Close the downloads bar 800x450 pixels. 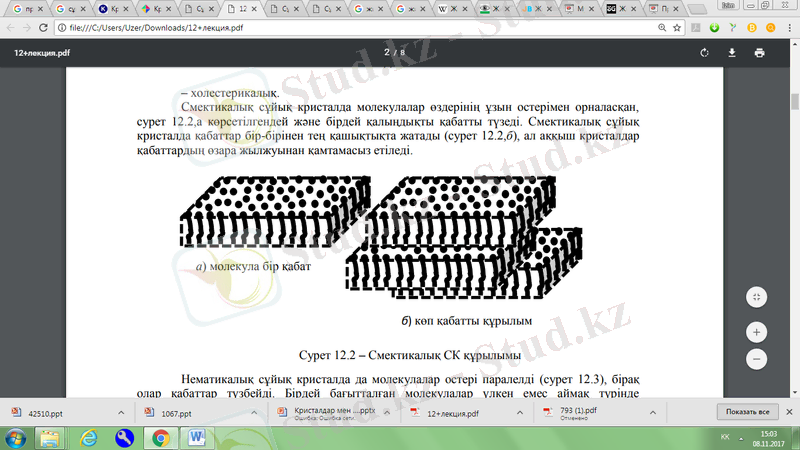tap(789, 412)
